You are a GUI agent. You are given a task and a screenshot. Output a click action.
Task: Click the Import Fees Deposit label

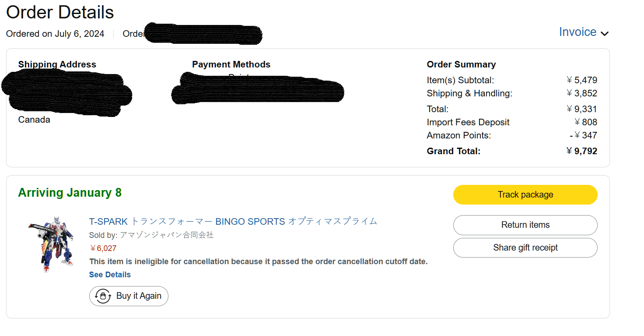pyautogui.click(x=468, y=122)
